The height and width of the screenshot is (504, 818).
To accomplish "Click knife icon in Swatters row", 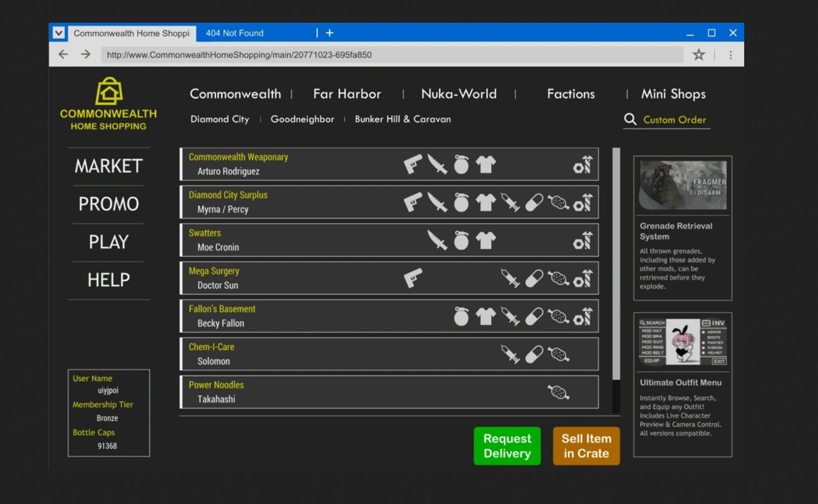I will (x=437, y=240).
